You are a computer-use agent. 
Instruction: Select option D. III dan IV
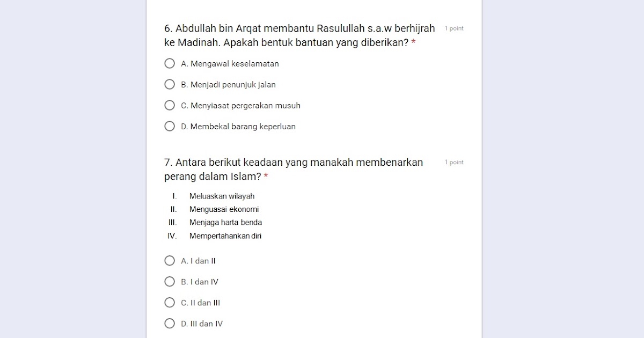pyautogui.click(x=170, y=324)
